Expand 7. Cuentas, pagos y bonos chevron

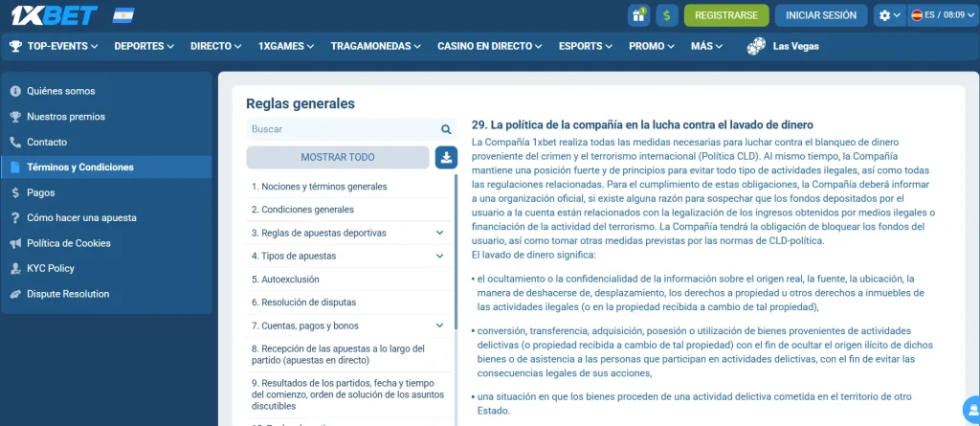coord(440,325)
